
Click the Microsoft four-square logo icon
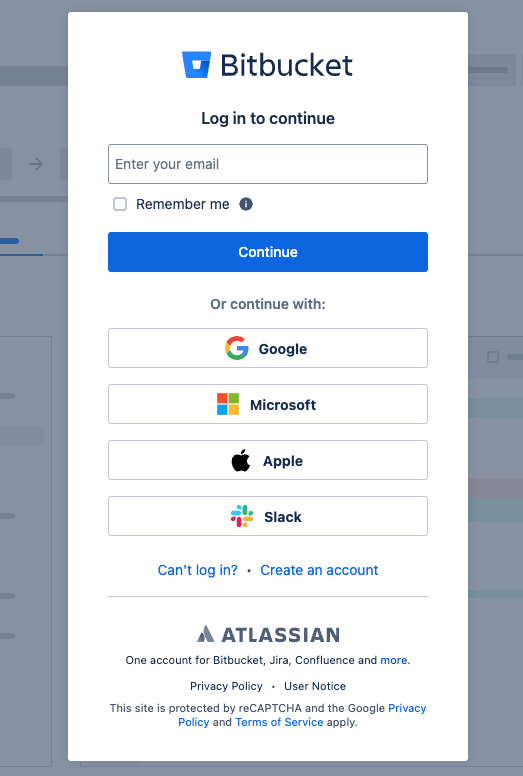(228, 404)
